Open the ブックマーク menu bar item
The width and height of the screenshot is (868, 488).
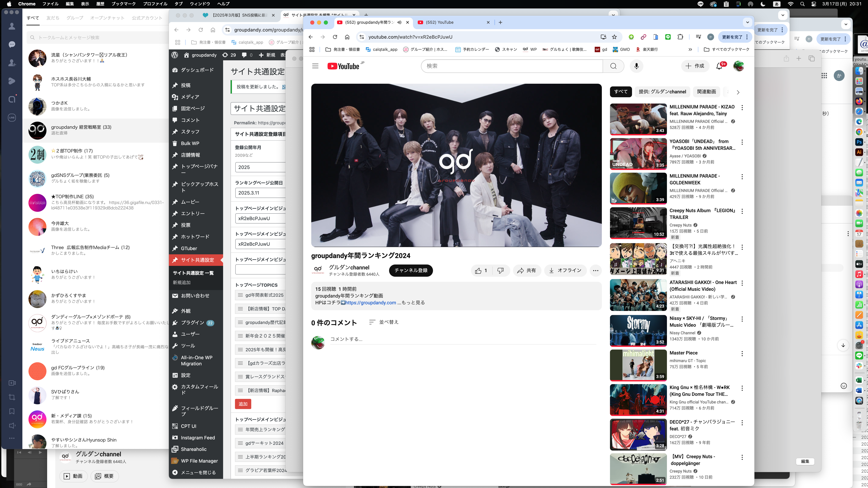pyautogui.click(x=123, y=4)
